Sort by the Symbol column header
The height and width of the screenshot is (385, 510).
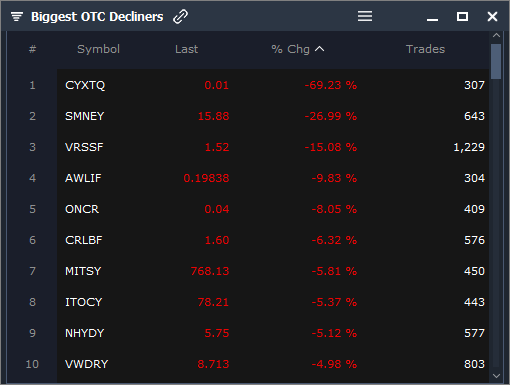point(98,49)
